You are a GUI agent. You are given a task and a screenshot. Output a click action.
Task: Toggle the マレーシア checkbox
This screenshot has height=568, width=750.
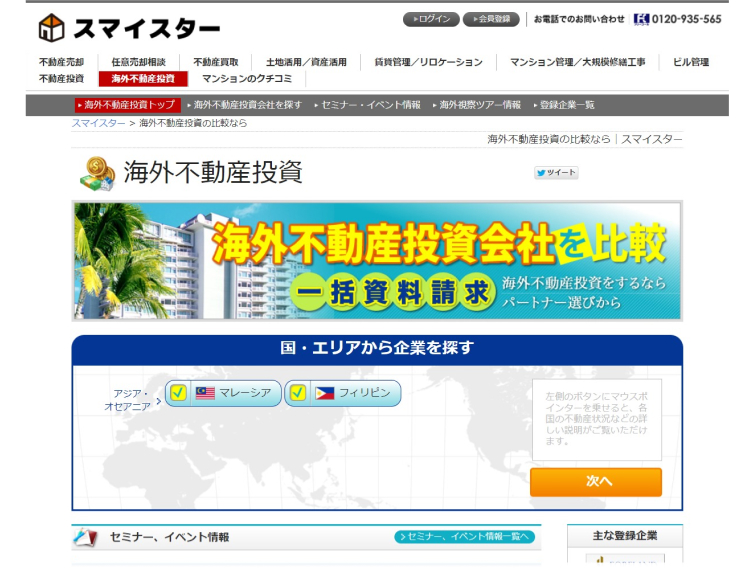tap(178, 393)
